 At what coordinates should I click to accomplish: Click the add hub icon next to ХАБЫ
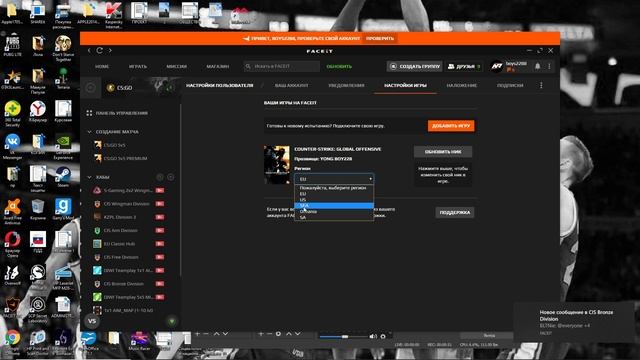tap(171, 177)
